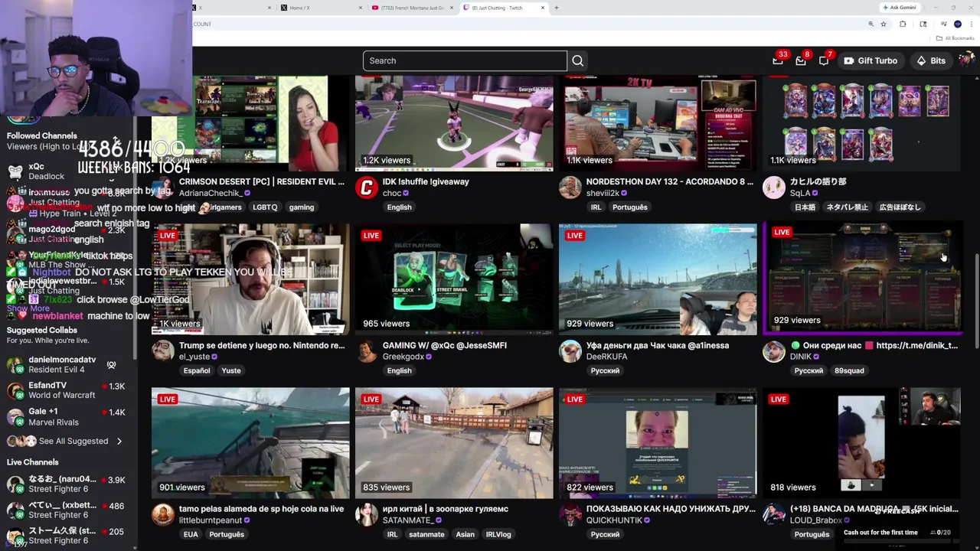This screenshot has height=551, width=980.
Task: Click the Gift Turbo button
Action: [x=871, y=60]
